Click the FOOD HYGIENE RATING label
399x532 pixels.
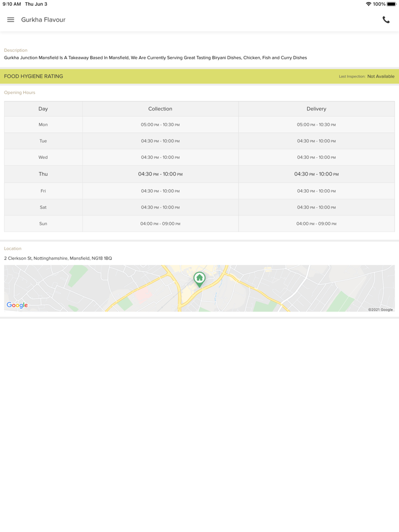point(34,76)
